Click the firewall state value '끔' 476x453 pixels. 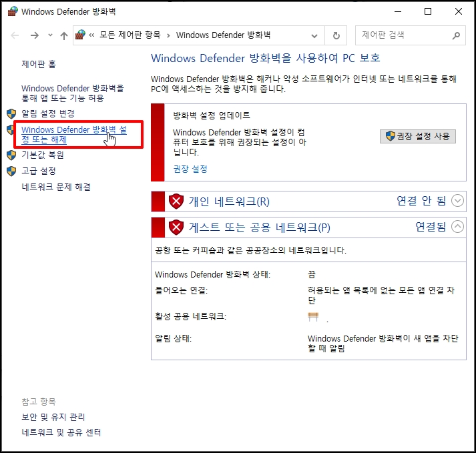coord(312,275)
